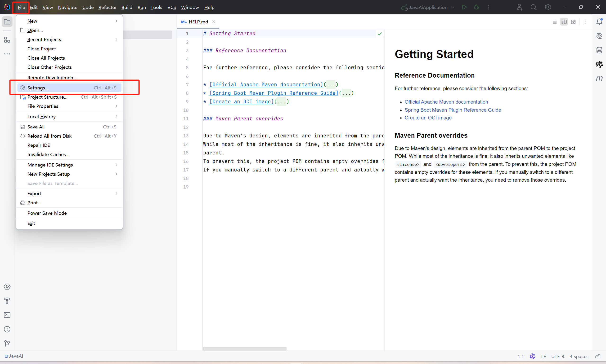Open the Problems tool window

(7, 329)
